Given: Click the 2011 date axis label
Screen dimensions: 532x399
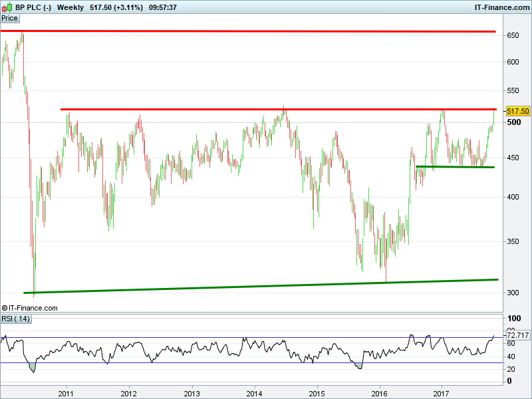Looking at the screenshot, I should [x=66, y=394].
